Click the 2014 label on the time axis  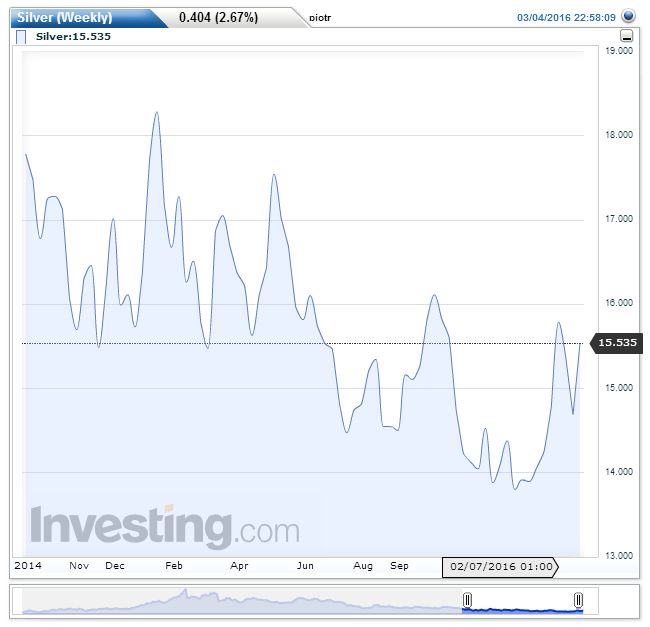28,566
